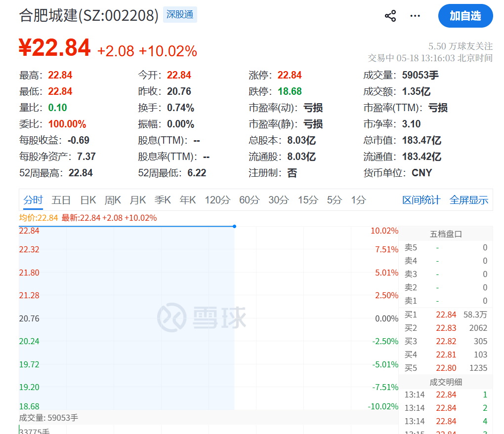The height and width of the screenshot is (434, 504).
Task: Click the stock title 合肥城建(SZ:002208)
Action: click(89, 15)
